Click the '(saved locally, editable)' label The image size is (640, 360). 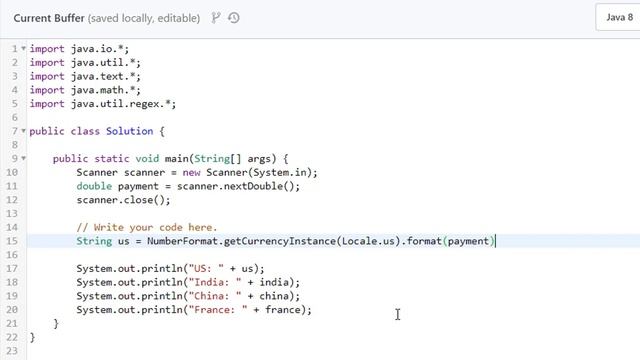click(x=144, y=18)
